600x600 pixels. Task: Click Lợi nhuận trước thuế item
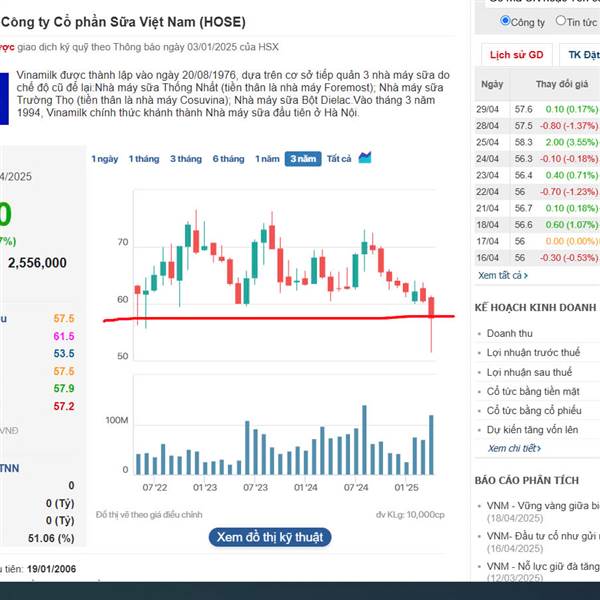coord(533,352)
